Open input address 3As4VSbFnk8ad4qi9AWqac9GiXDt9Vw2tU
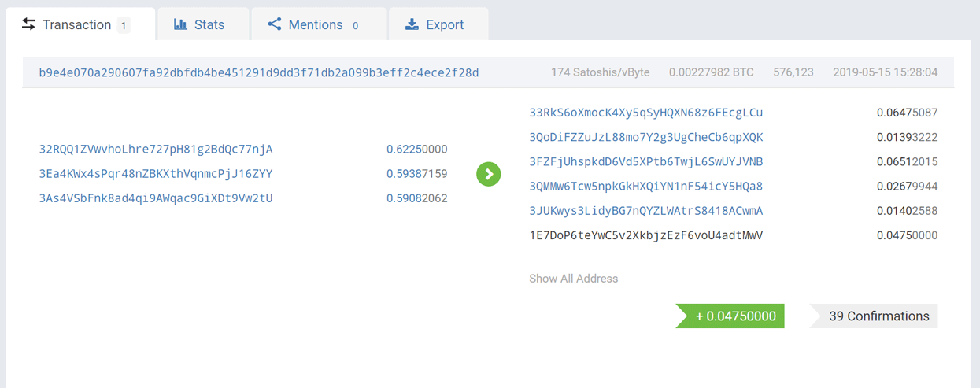 pos(156,198)
